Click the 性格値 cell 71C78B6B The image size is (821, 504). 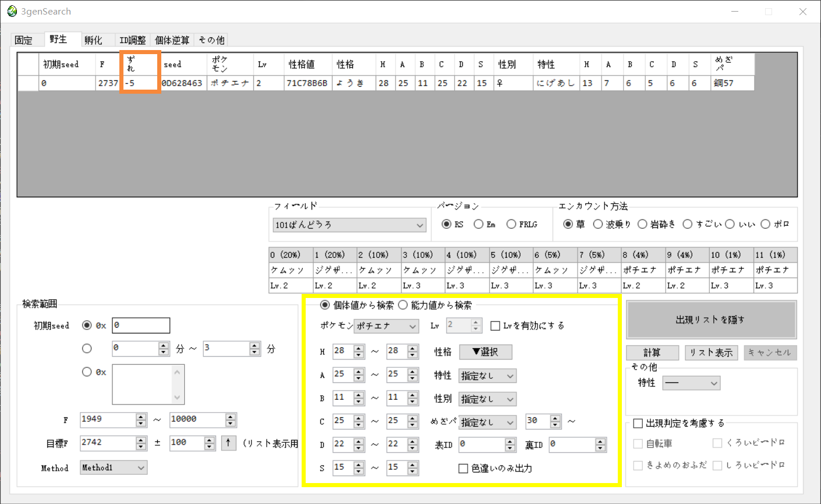point(308,83)
